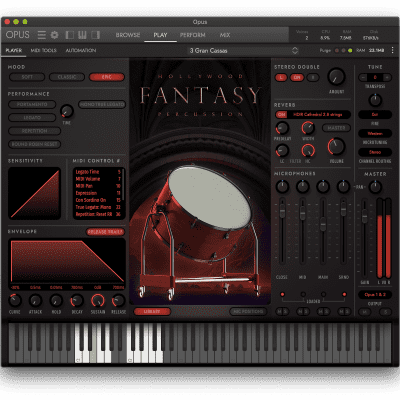Toggle the Reverb ON switch
The height and width of the screenshot is (400, 400).
coord(281,114)
